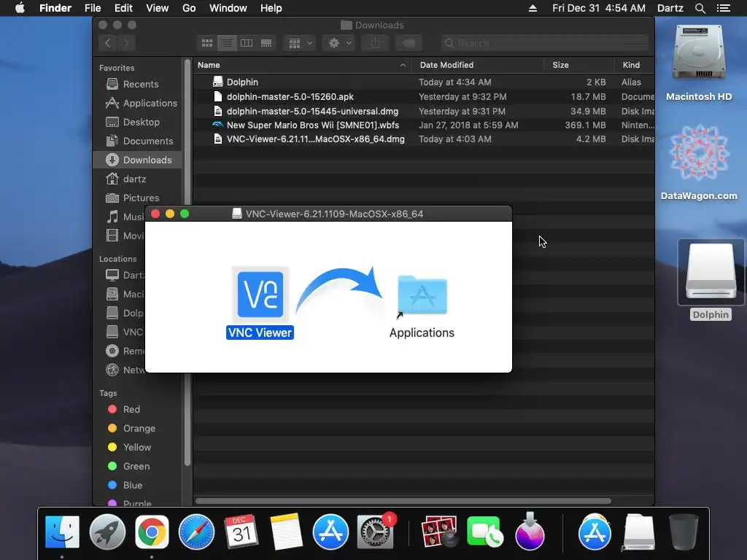The width and height of the screenshot is (747, 560).
Task: Open the Edit menu
Action: (123, 8)
